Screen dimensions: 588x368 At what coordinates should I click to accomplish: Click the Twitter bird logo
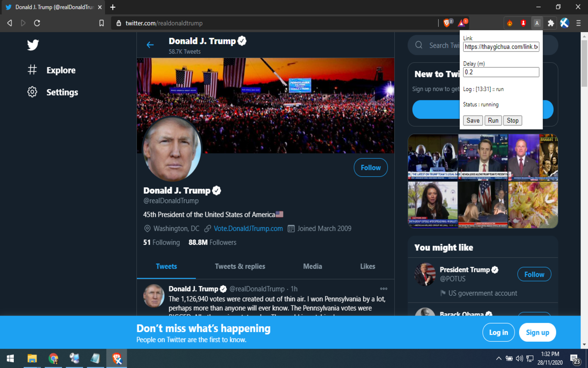(x=33, y=45)
